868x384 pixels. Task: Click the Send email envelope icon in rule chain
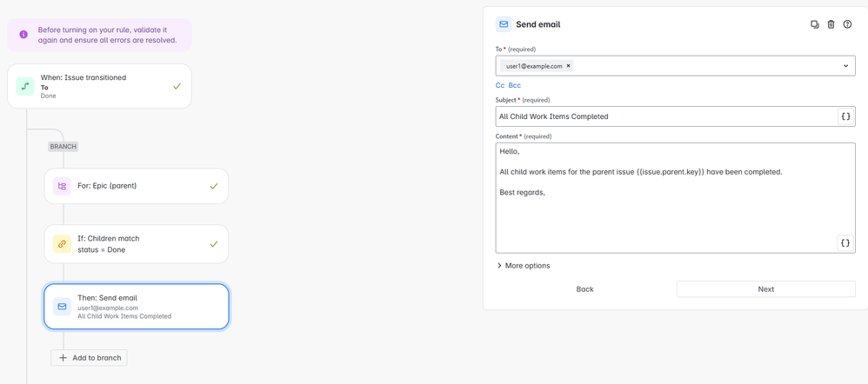pyautogui.click(x=62, y=307)
